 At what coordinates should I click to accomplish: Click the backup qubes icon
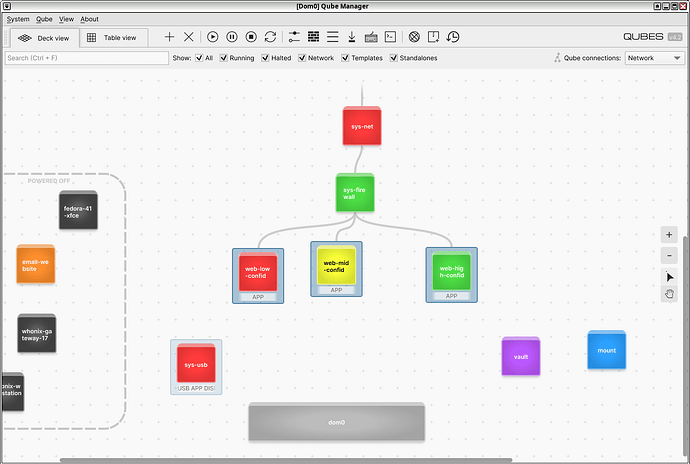coord(433,37)
